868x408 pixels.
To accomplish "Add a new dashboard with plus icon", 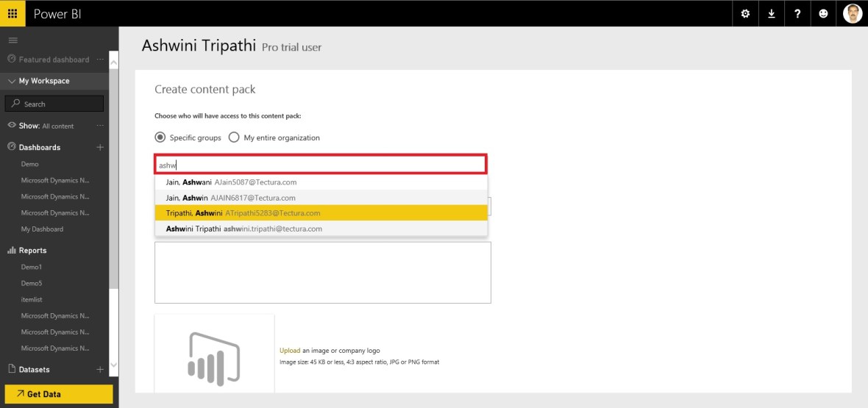I will (x=100, y=147).
